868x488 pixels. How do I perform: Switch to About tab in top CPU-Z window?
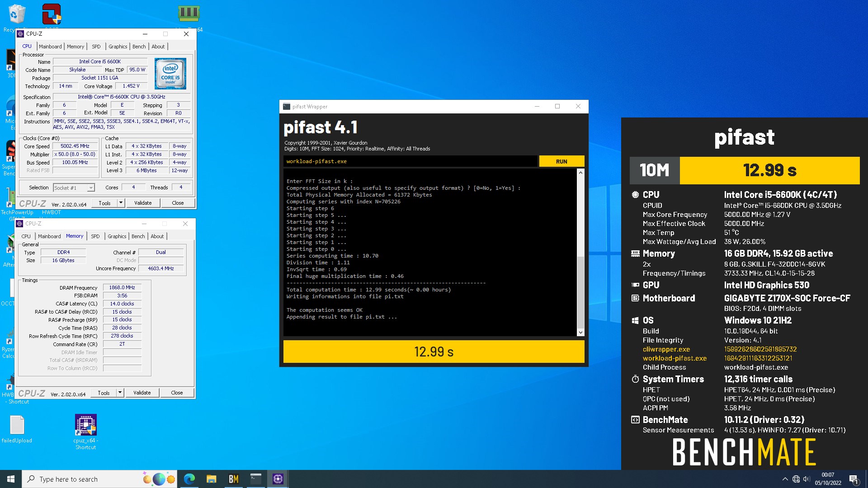[x=158, y=47]
